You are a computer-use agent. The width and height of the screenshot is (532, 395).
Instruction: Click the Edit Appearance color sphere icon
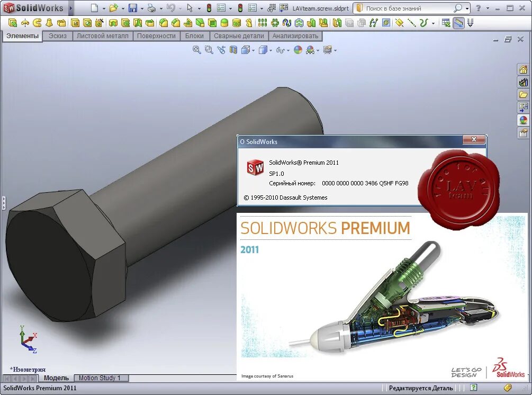coord(298,50)
